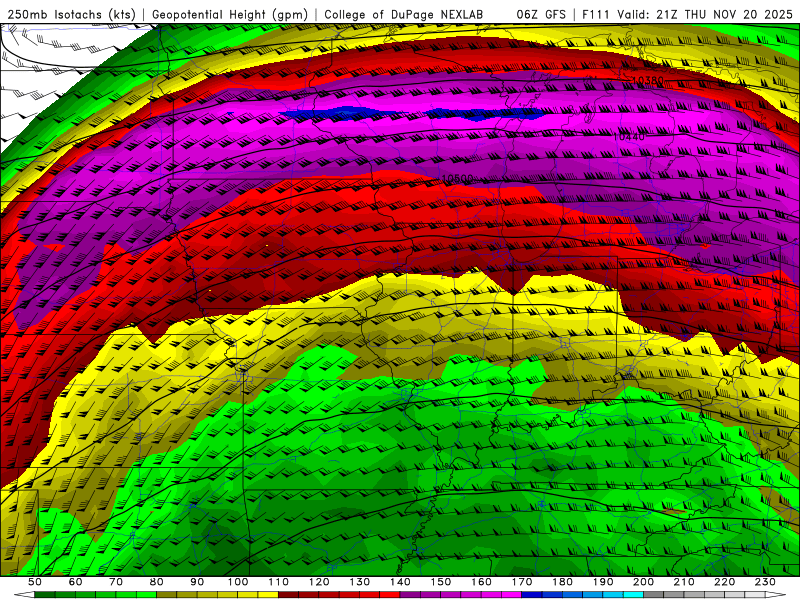Screen dimensions: 800x600
Task: Click the 210 label on the color scale
Action: (x=684, y=582)
